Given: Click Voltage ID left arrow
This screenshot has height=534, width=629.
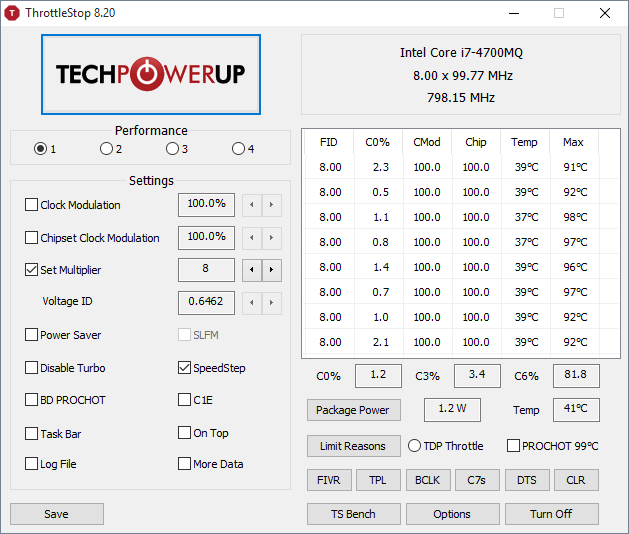Looking at the screenshot, I should click(252, 303).
